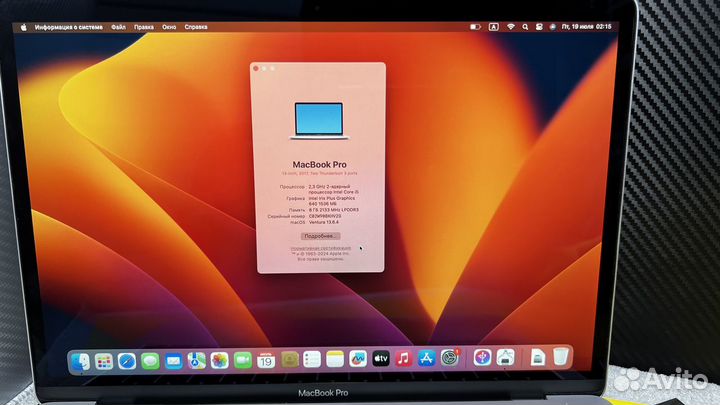Viewport: 720px width, 405px height.
Task: Click the serial number value
Action: [325, 216]
